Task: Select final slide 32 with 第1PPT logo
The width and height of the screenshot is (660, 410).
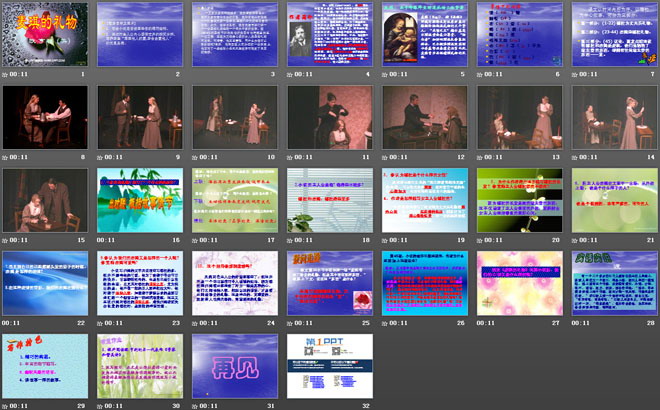Action: tap(330, 366)
